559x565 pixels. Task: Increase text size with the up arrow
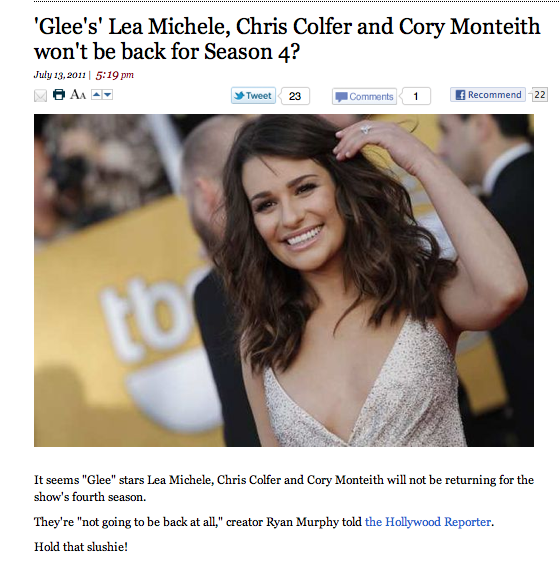click(x=96, y=94)
